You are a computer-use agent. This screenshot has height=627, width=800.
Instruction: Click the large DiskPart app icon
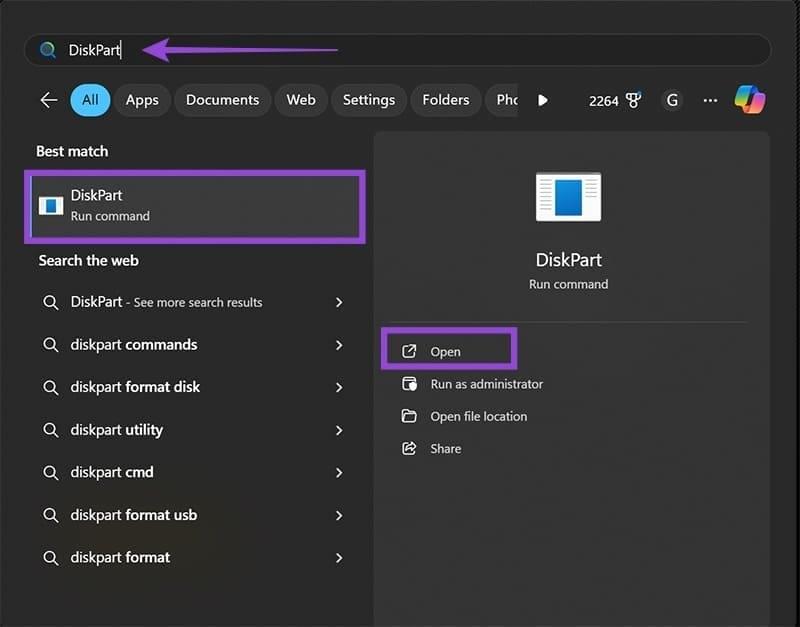568,196
